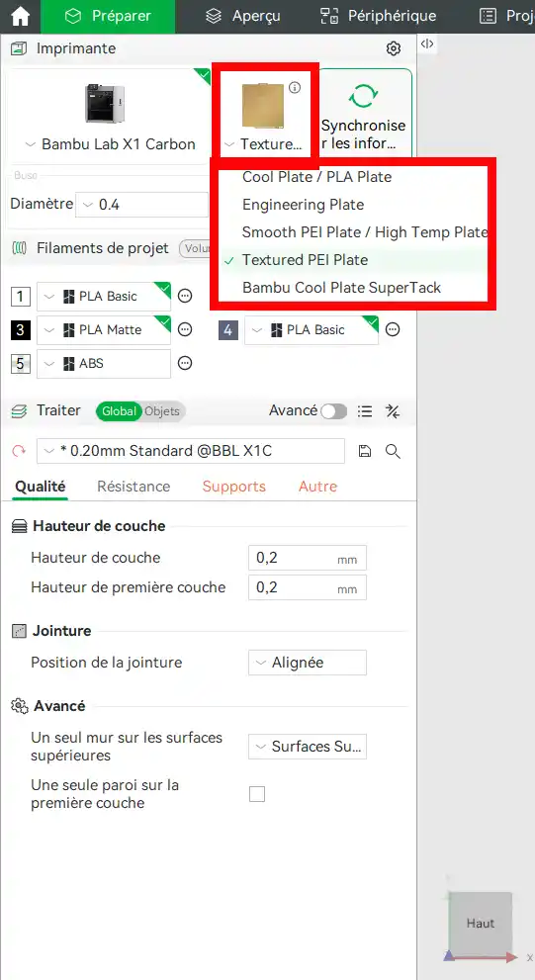Screen dimensions: 535x980
Task: Switch to the Supports tab
Action: 233,487
